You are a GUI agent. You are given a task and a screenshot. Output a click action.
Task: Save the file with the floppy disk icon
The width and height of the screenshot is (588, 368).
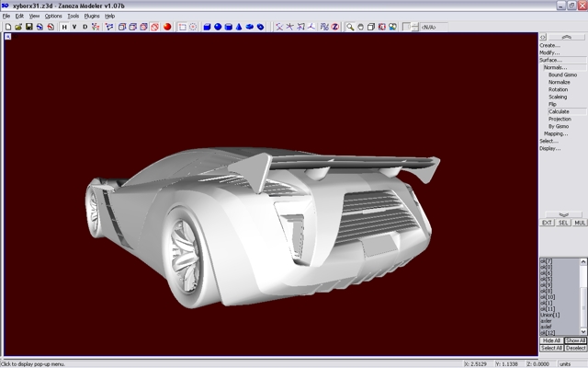28,27
